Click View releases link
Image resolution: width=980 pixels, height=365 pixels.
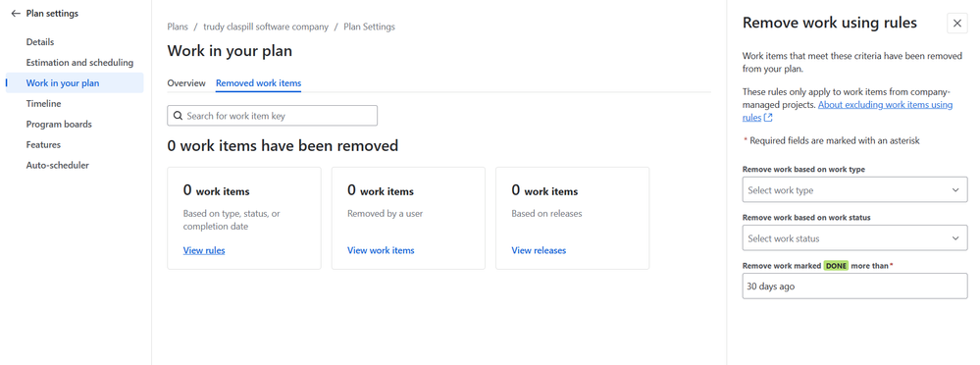pos(539,250)
